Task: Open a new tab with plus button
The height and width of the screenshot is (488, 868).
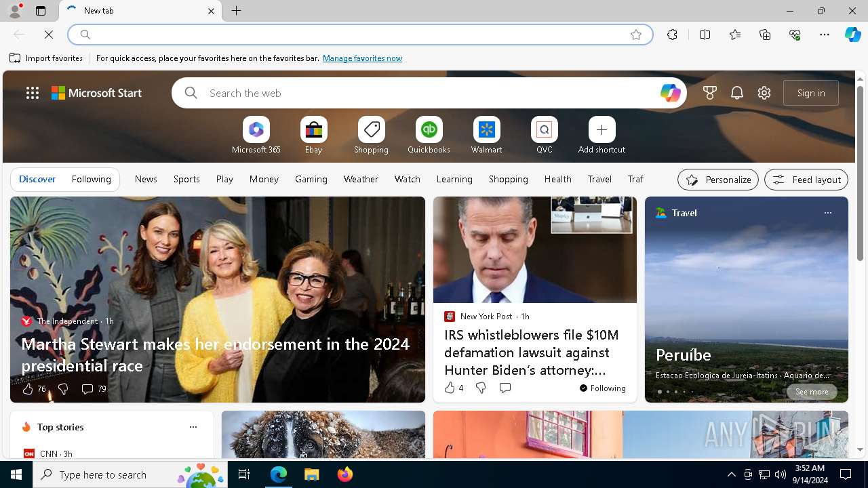Action: (x=237, y=11)
